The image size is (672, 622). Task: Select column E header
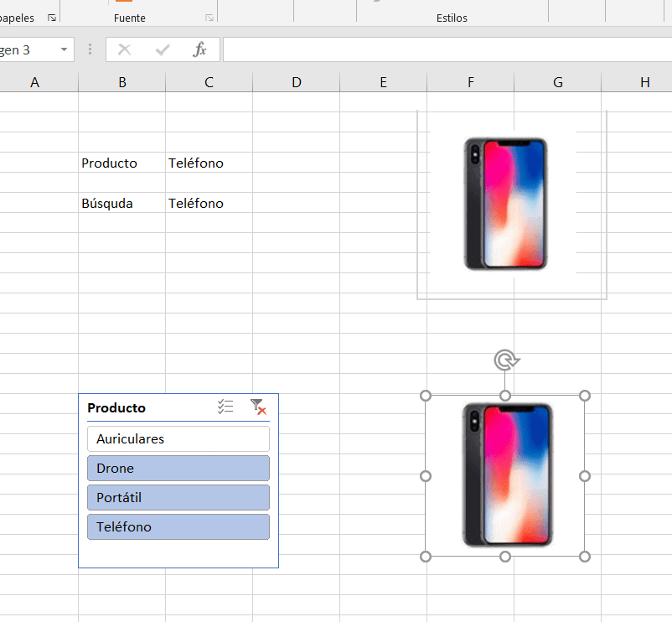point(383,82)
